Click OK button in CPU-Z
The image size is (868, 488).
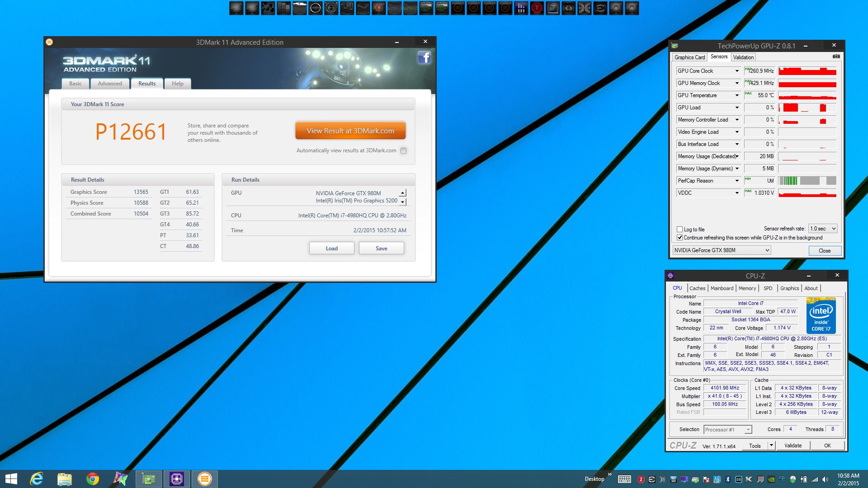coord(827,446)
